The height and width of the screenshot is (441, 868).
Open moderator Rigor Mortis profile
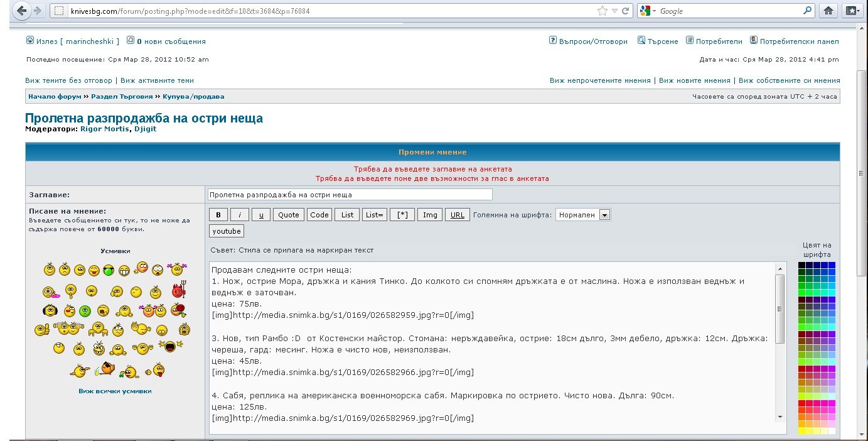click(x=105, y=129)
